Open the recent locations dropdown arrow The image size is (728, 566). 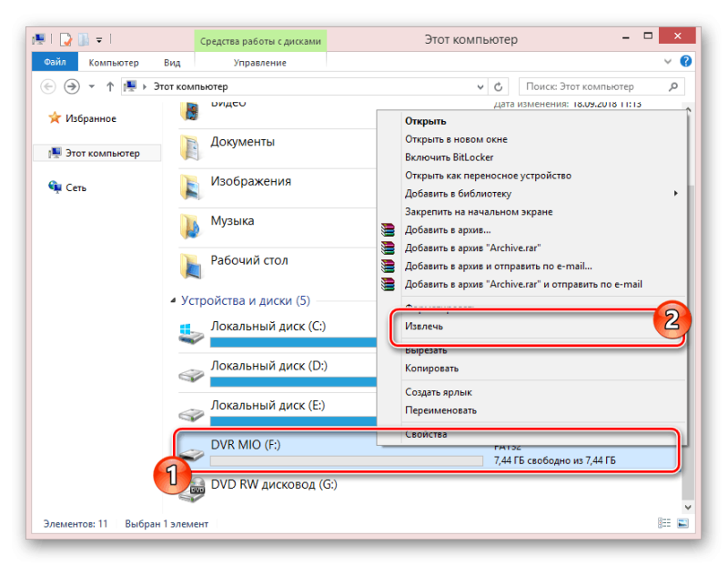coord(92,86)
